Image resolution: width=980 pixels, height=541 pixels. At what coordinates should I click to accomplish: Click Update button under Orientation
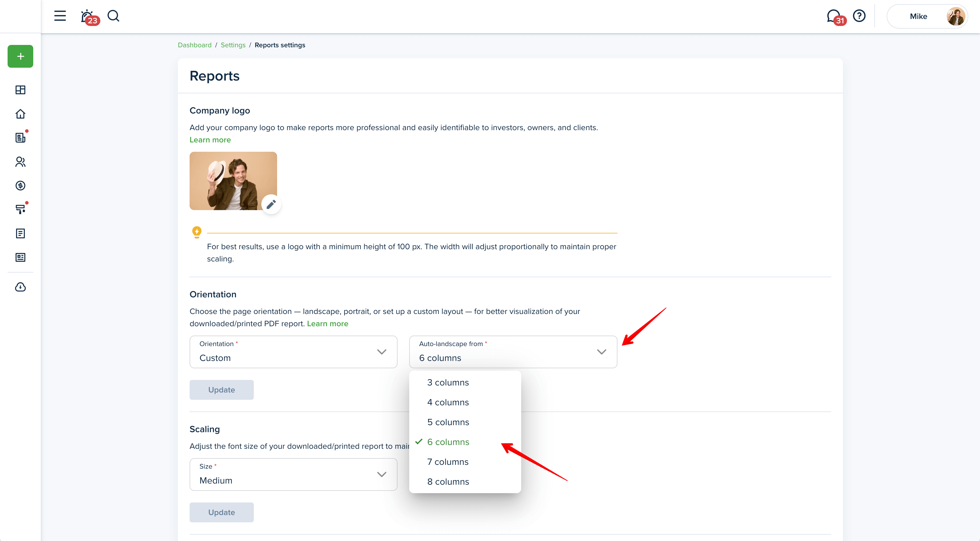pos(221,390)
